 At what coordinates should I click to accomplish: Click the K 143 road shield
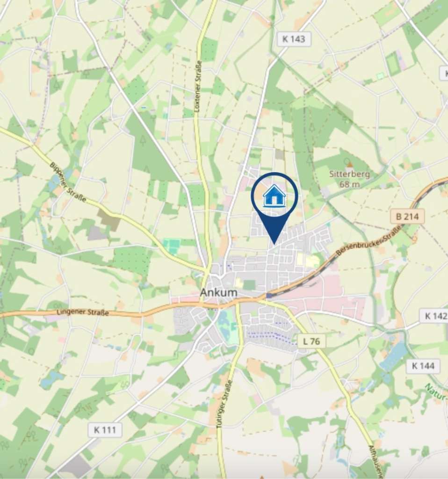coord(294,39)
